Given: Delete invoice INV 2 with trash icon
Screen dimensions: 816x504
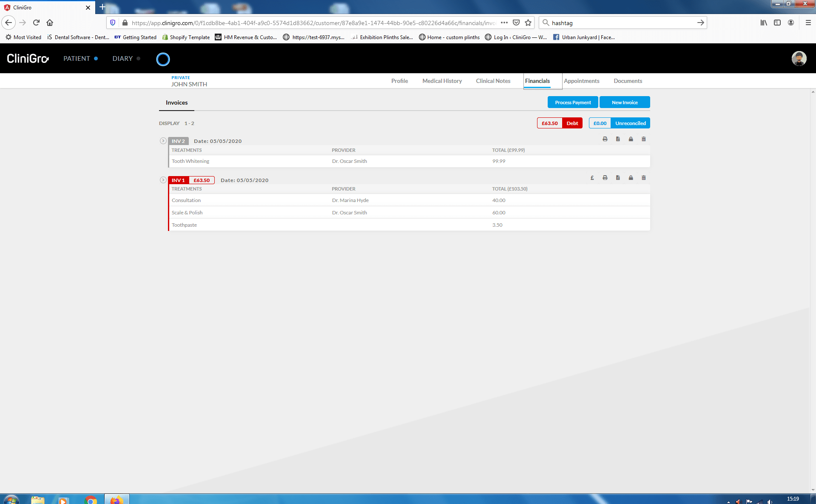Looking at the screenshot, I should pyautogui.click(x=643, y=139).
